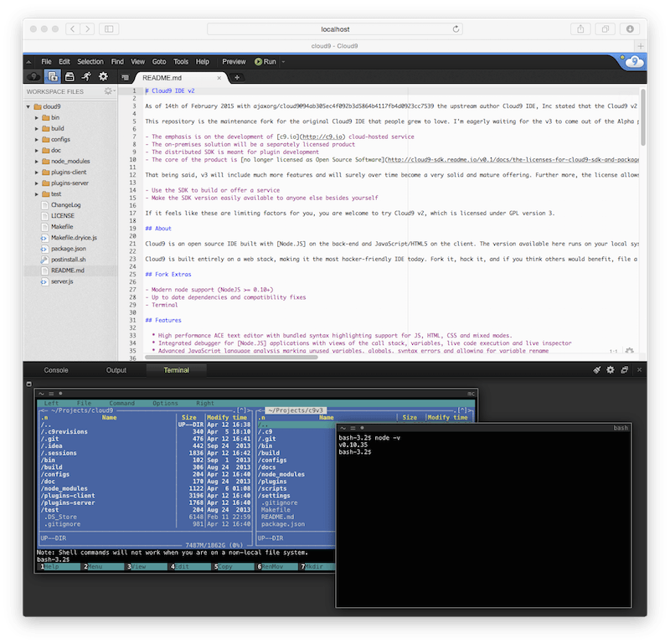This screenshot has height=644, width=670.
Task: Close the README.md tab
Action: pos(219,78)
